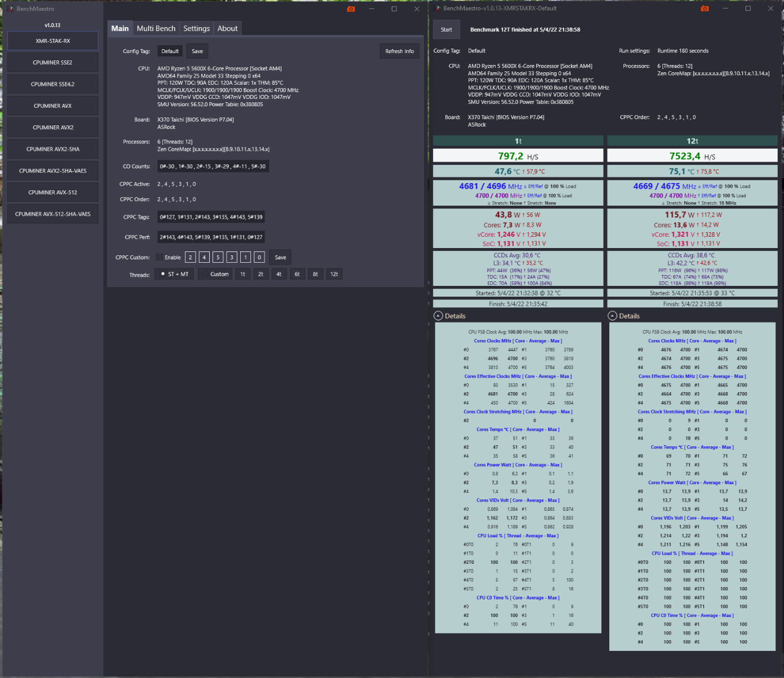This screenshot has height=678, width=784.
Task: Click the CO Counts text field
Action: 213,166
